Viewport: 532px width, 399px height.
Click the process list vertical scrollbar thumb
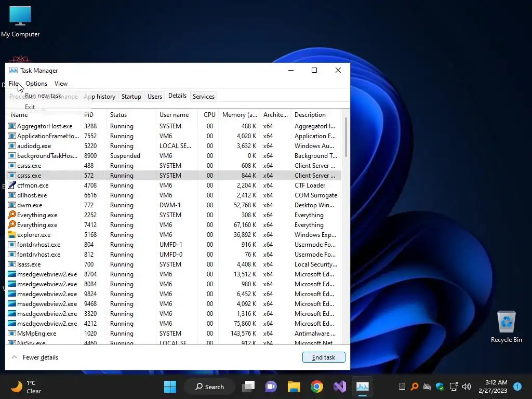tap(345, 137)
